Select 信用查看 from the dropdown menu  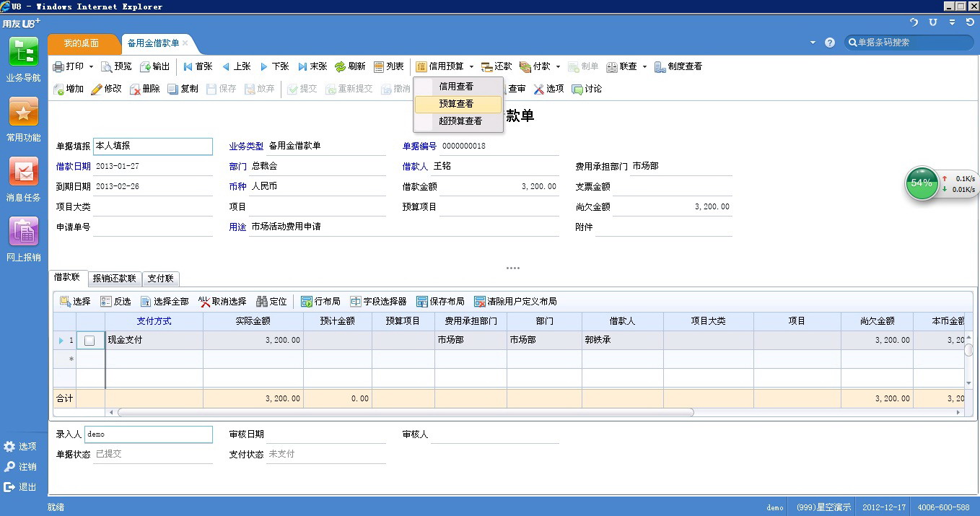458,87
